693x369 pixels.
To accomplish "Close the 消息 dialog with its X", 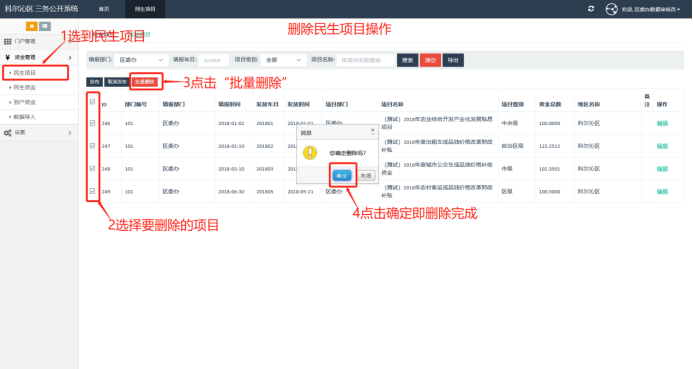I will [x=373, y=130].
